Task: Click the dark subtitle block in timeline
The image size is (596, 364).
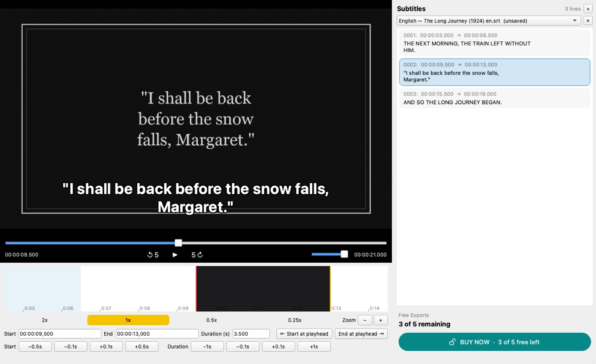Action: (x=263, y=289)
